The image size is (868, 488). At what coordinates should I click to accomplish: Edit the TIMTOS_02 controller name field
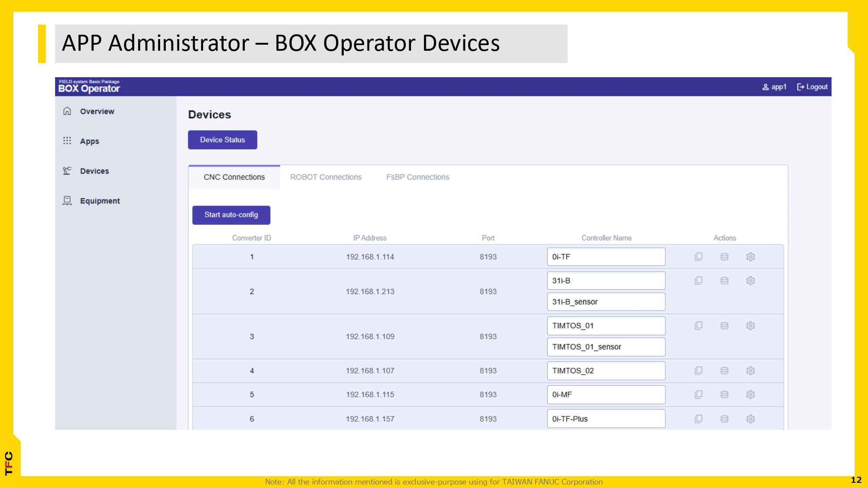606,371
